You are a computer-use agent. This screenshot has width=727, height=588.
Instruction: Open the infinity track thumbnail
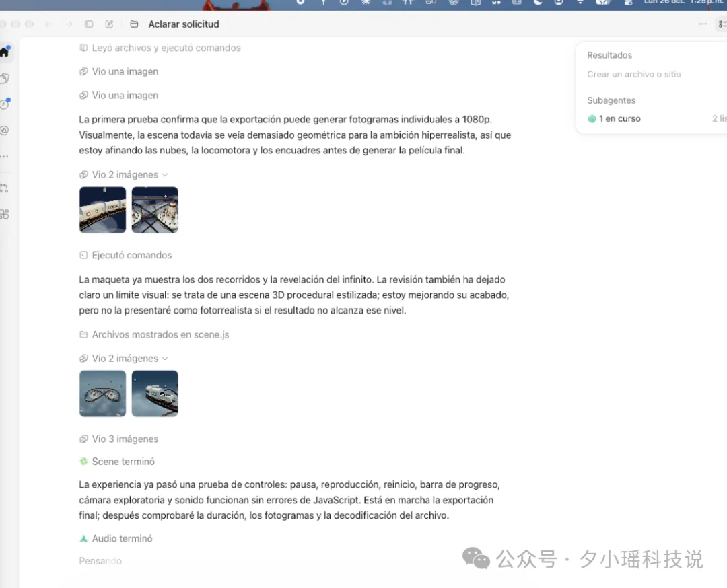point(102,394)
